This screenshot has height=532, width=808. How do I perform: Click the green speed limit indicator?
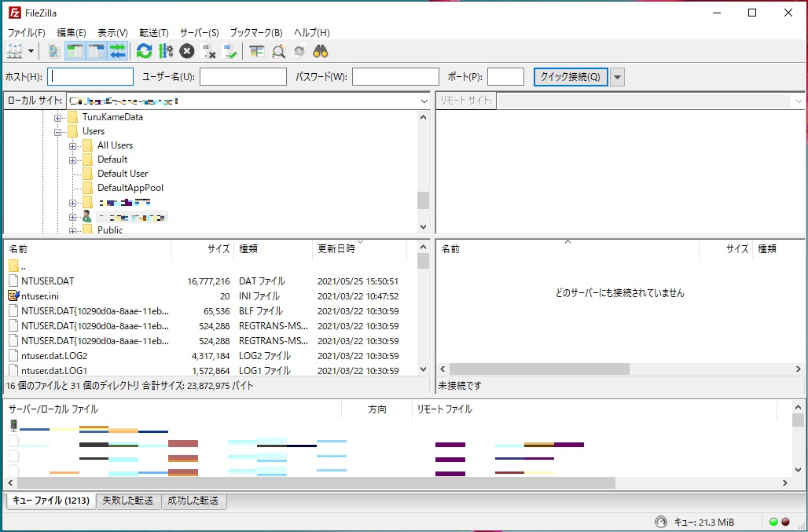(773, 521)
